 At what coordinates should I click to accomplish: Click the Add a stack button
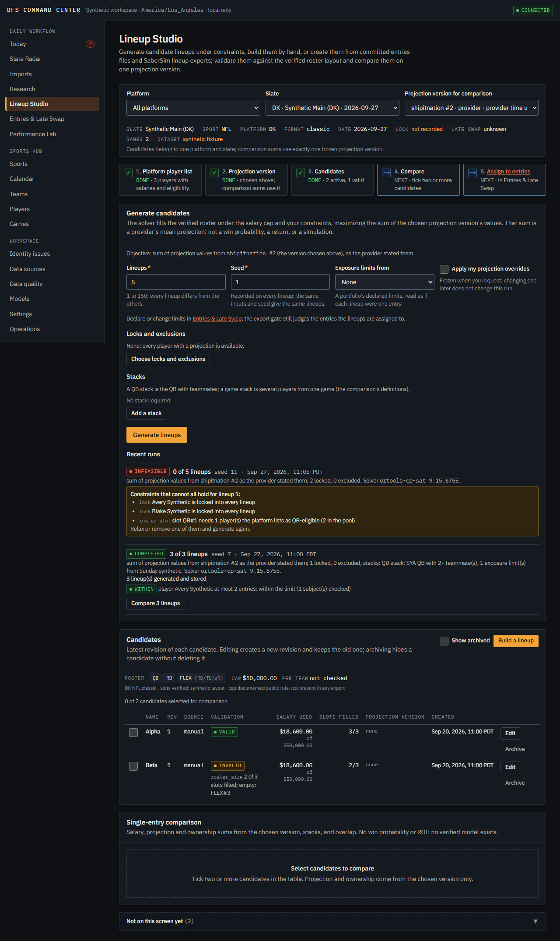click(x=146, y=413)
